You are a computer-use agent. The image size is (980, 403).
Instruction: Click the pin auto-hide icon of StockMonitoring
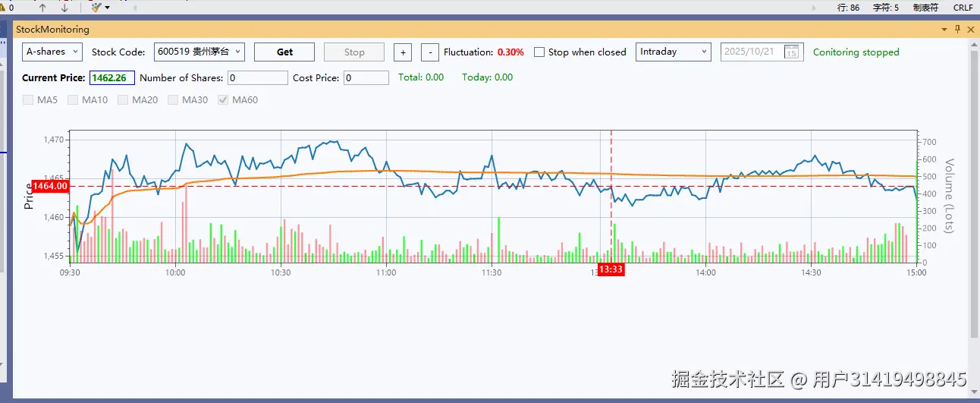tap(957, 30)
